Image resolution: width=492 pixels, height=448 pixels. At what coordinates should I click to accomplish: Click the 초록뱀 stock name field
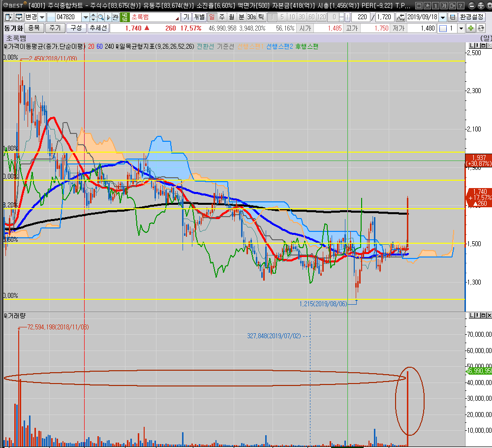point(154,17)
